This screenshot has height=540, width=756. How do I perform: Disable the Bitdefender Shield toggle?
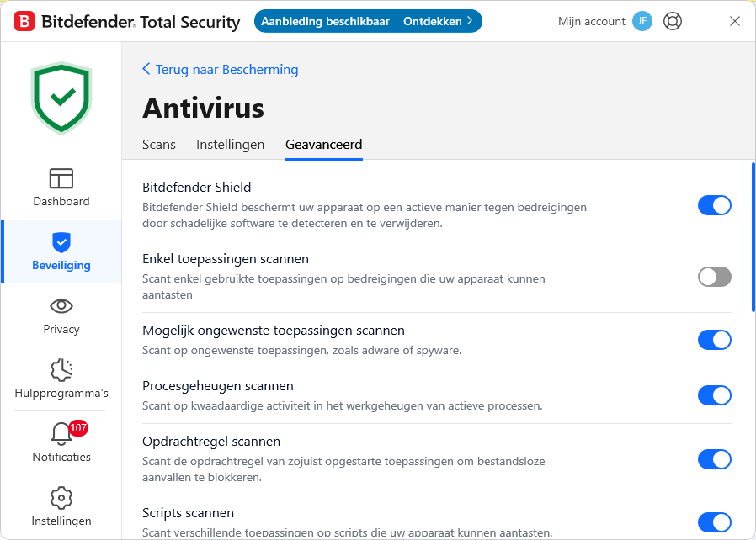click(x=714, y=205)
